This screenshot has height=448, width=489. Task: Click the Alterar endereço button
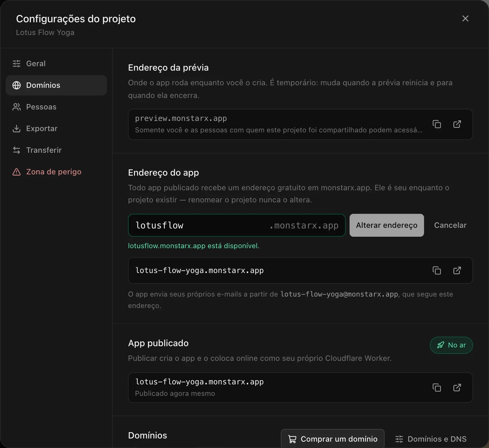(386, 225)
